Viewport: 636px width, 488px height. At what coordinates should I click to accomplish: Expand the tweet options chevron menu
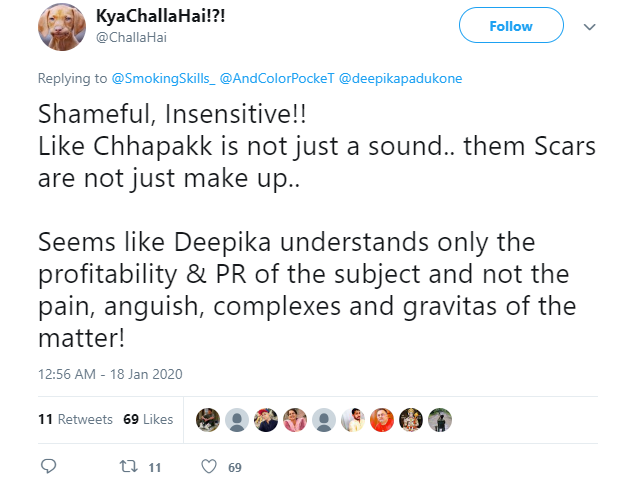(589, 27)
